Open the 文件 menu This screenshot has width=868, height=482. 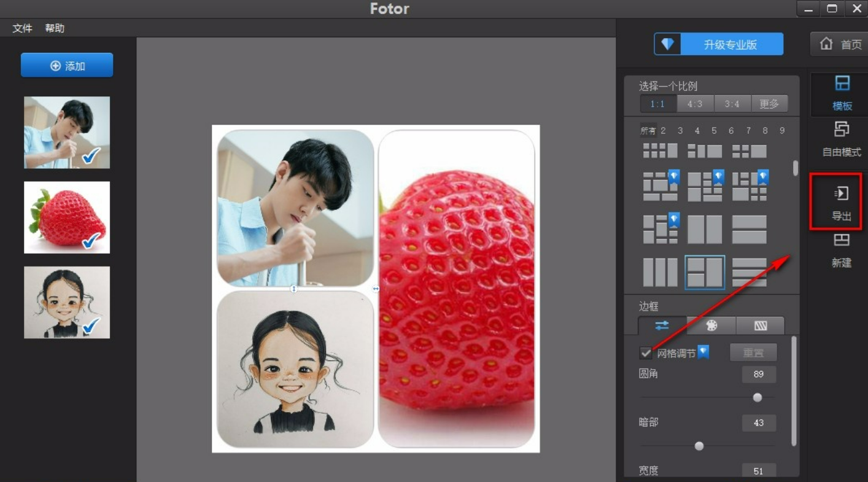[22, 28]
